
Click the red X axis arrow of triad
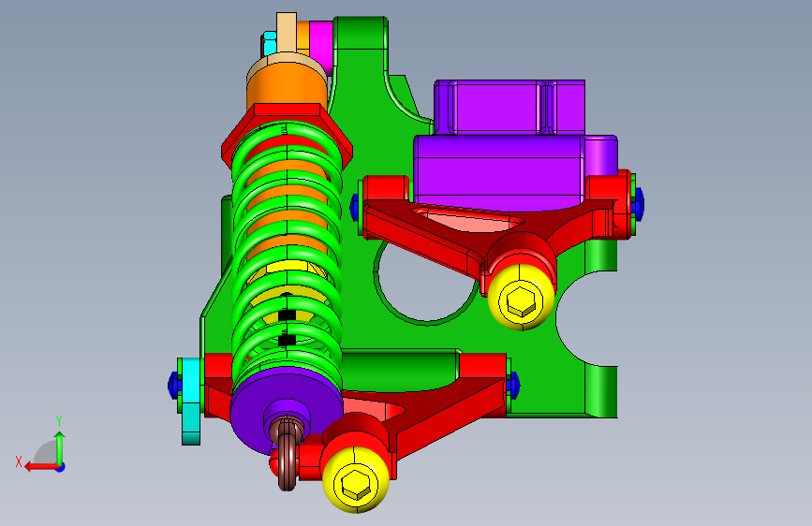pyautogui.click(x=42, y=467)
